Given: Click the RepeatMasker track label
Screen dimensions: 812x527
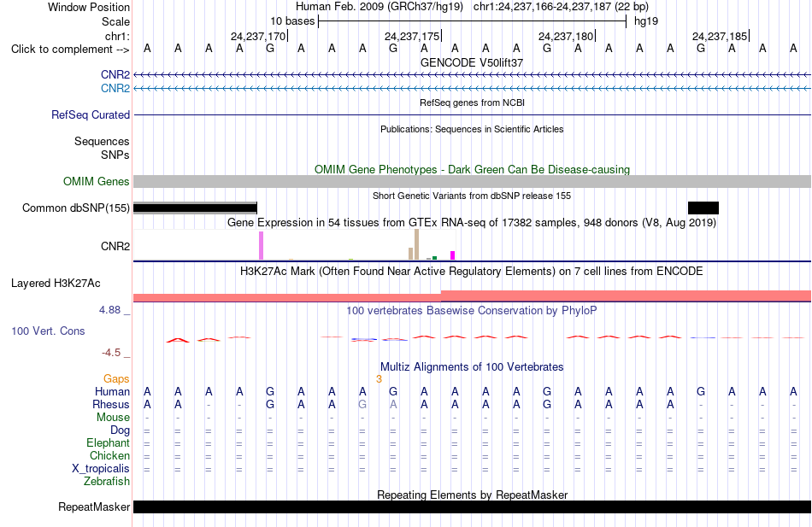Looking at the screenshot, I should tap(94, 507).
